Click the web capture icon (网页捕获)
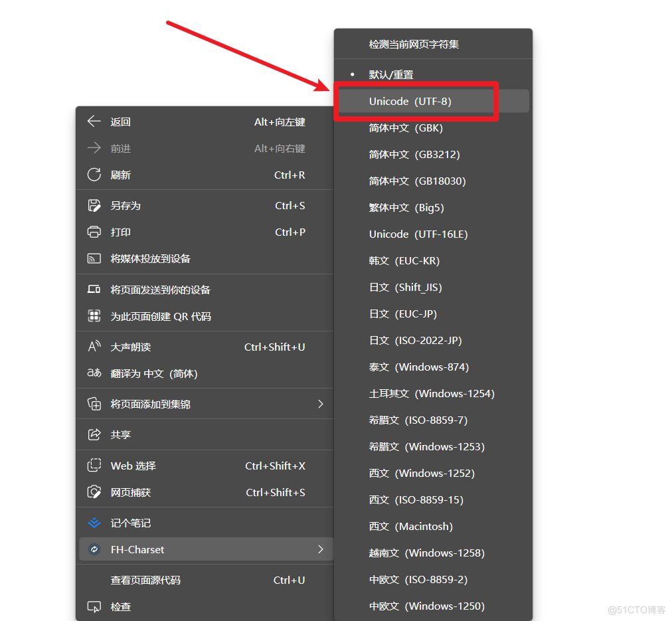The width and height of the screenshot is (672, 621). pyautogui.click(x=94, y=493)
